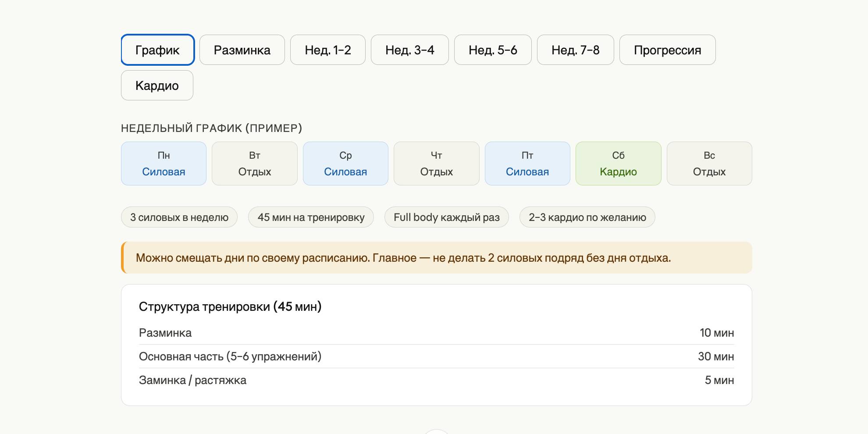Show the Нед. 7-8 tab

(575, 50)
